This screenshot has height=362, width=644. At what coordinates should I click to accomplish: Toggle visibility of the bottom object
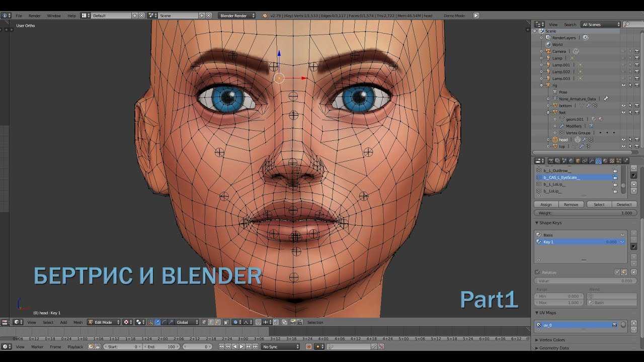[x=623, y=106]
